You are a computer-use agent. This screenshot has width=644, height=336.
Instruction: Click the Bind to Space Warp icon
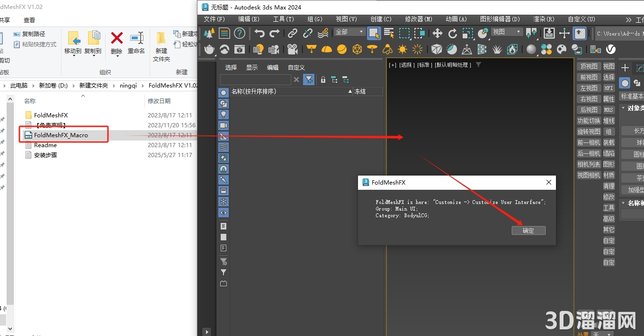coord(323,33)
